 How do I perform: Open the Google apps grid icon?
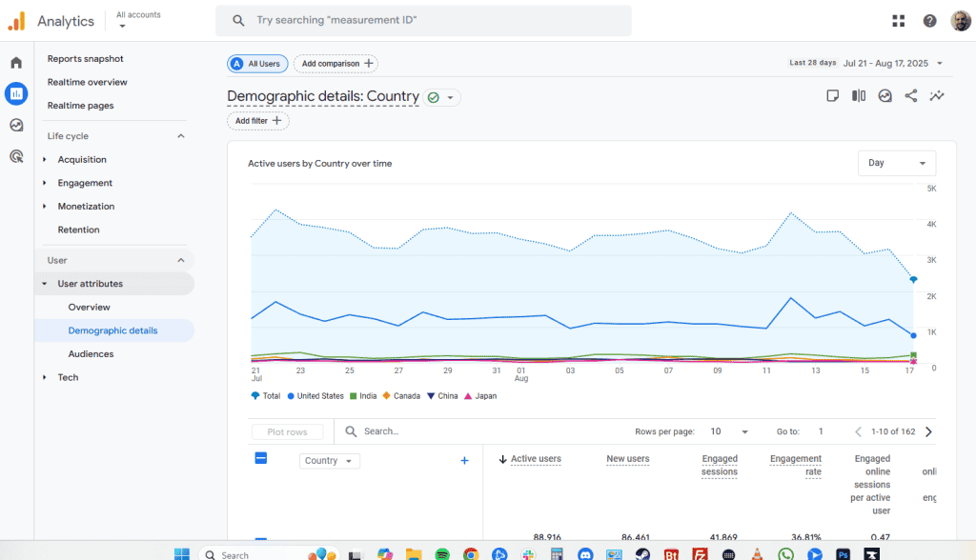pyautogui.click(x=898, y=21)
